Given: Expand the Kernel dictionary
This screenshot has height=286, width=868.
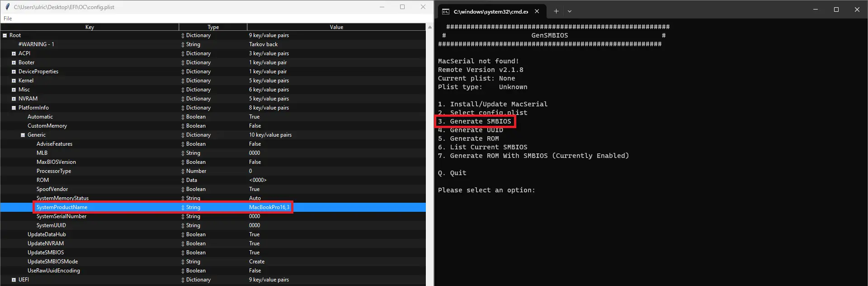Looking at the screenshot, I should [14, 81].
